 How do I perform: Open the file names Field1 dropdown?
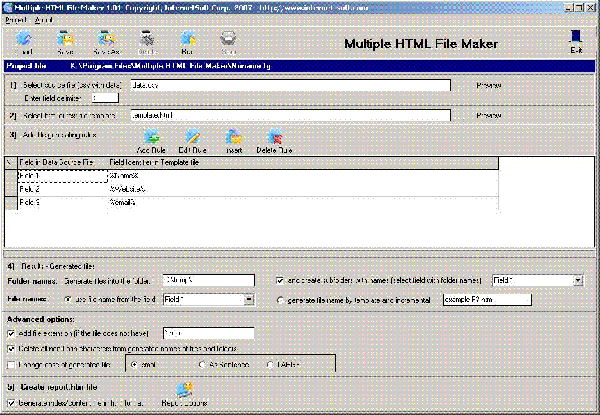(248, 299)
